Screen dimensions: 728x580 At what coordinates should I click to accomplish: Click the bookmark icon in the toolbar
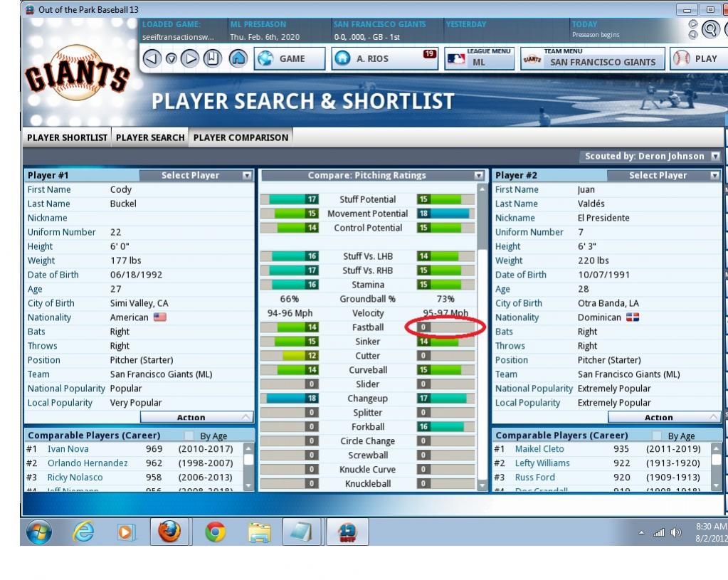pos(213,59)
